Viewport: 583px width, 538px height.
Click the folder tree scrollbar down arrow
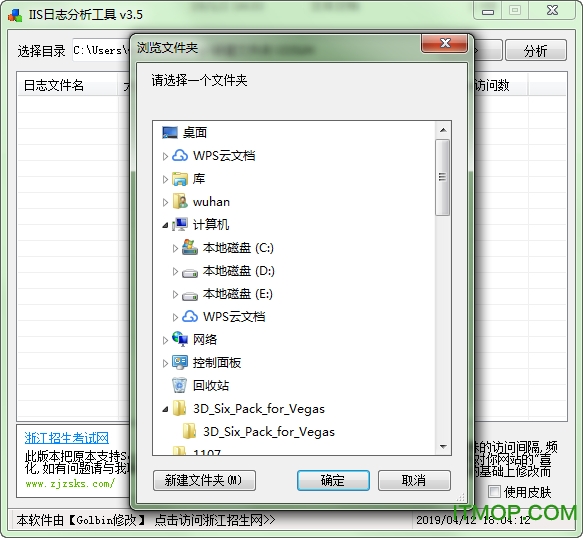[x=443, y=447]
